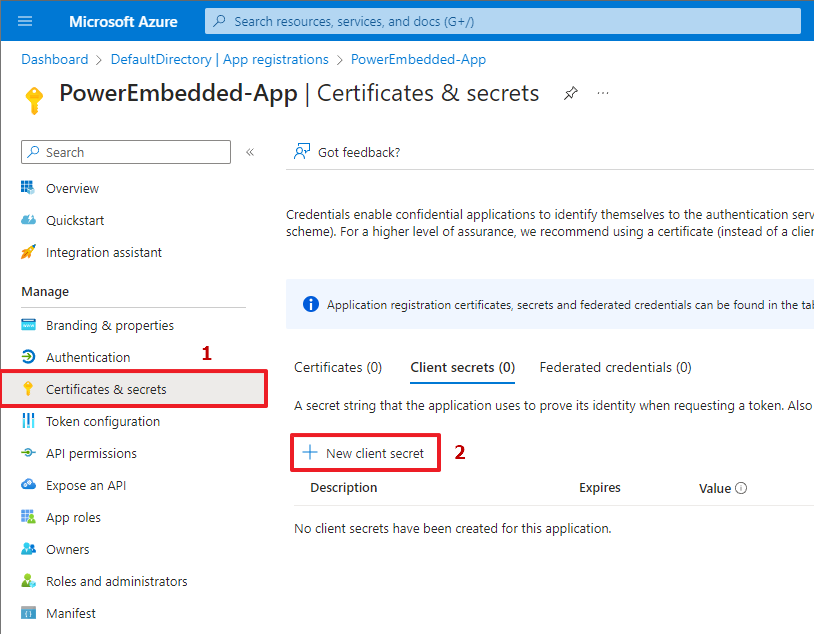Switch to the Certificates (0) tab
Image resolution: width=814 pixels, height=634 pixels.
[338, 367]
